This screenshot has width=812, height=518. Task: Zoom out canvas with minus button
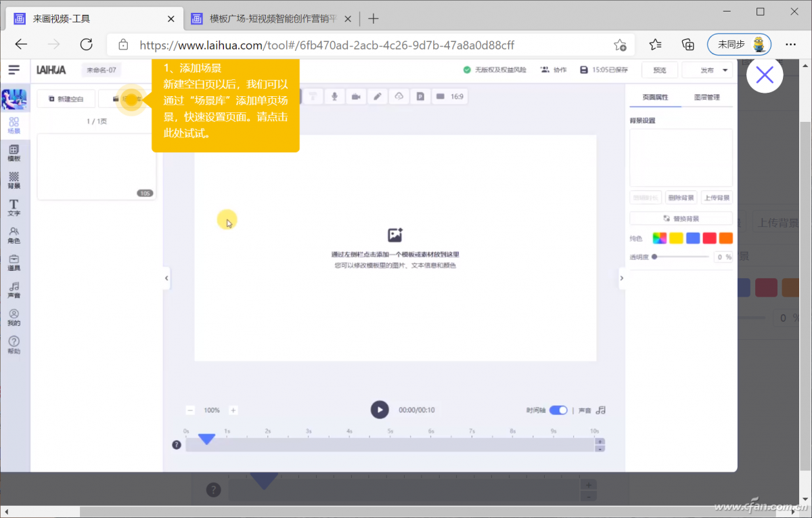click(190, 410)
